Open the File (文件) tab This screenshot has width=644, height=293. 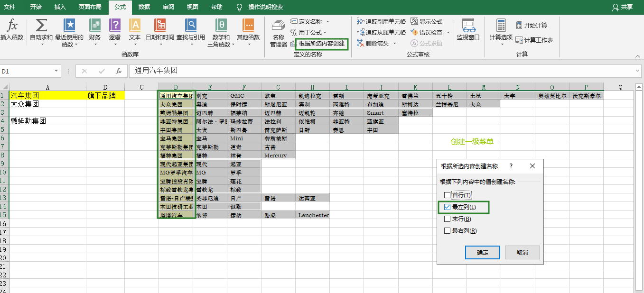[x=9, y=7]
